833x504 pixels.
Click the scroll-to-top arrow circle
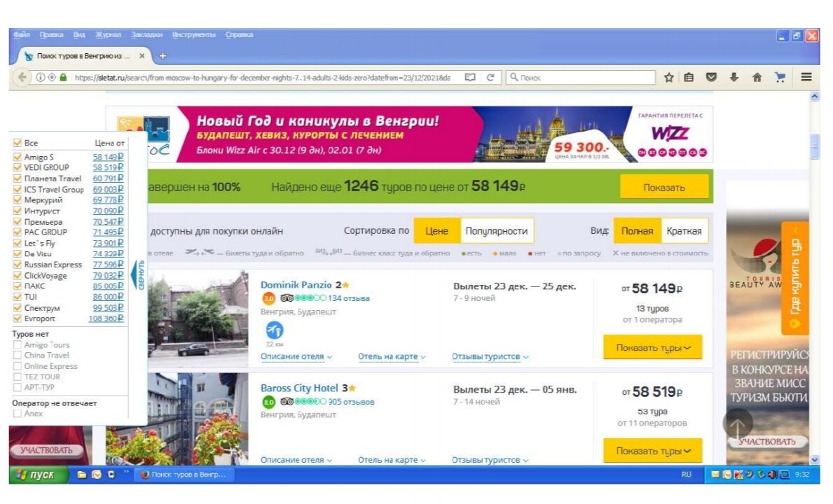point(738,424)
